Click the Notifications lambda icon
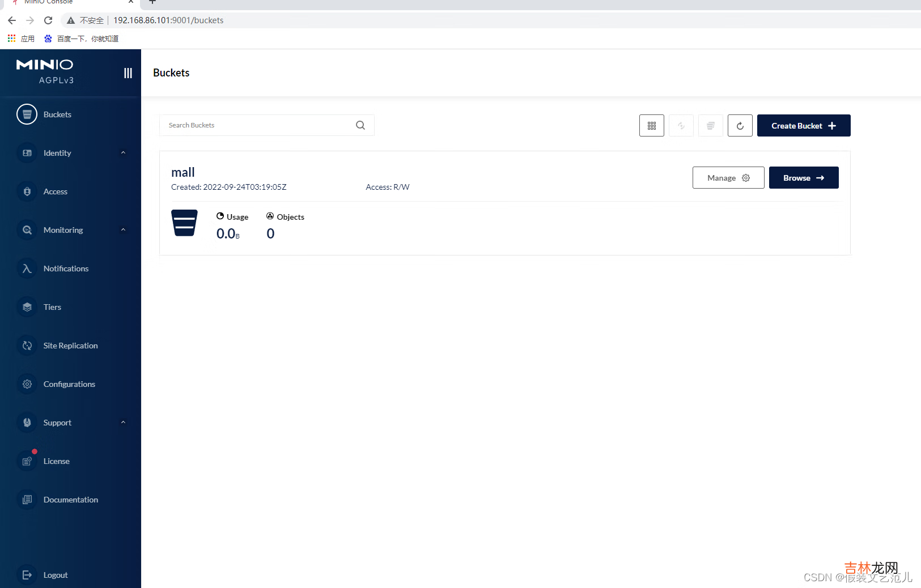The image size is (921, 588). click(27, 269)
